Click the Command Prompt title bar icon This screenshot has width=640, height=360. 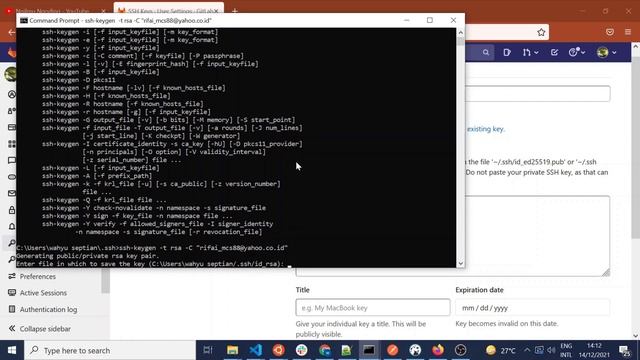[x=24, y=20]
